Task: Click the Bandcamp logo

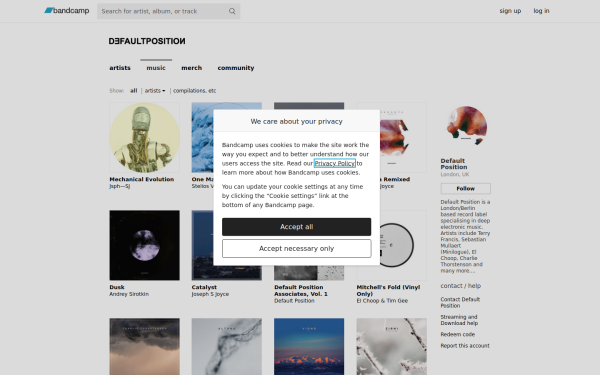Action: click(67, 11)
